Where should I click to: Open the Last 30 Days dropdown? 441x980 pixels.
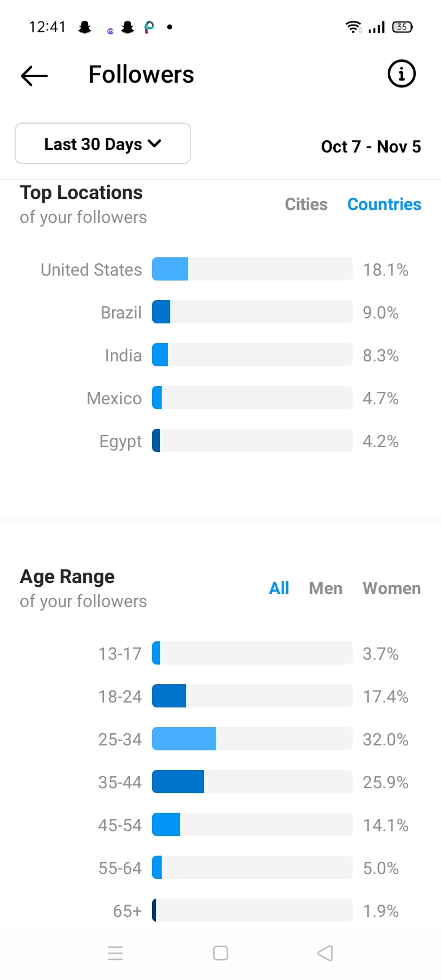(x=103, y=143)
